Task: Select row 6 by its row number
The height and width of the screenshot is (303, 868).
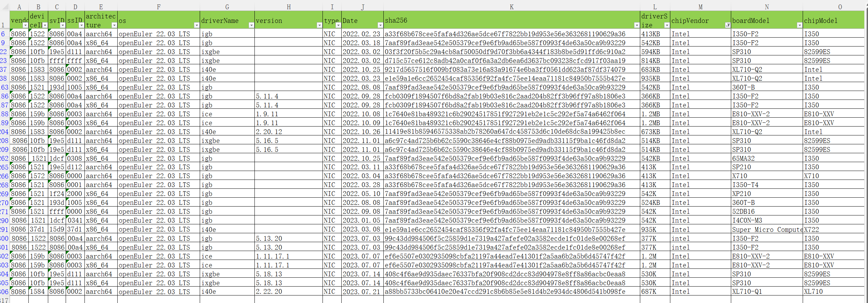Action: click(3, 34)
